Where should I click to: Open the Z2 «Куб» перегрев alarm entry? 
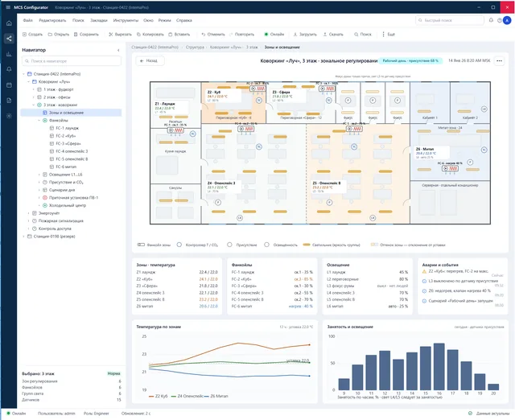(x=463, y=272)
